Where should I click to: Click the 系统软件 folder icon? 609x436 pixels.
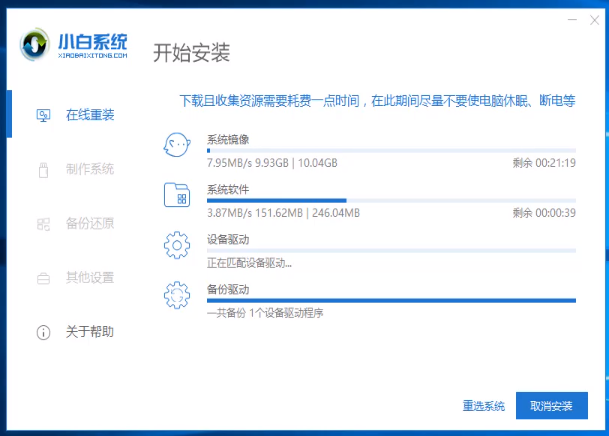click(x=177, y=196)
